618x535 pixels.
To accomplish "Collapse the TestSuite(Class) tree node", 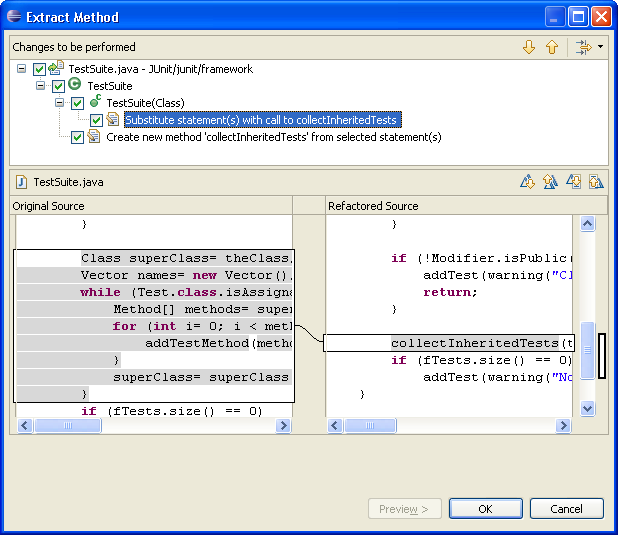I will pos(60,103).
